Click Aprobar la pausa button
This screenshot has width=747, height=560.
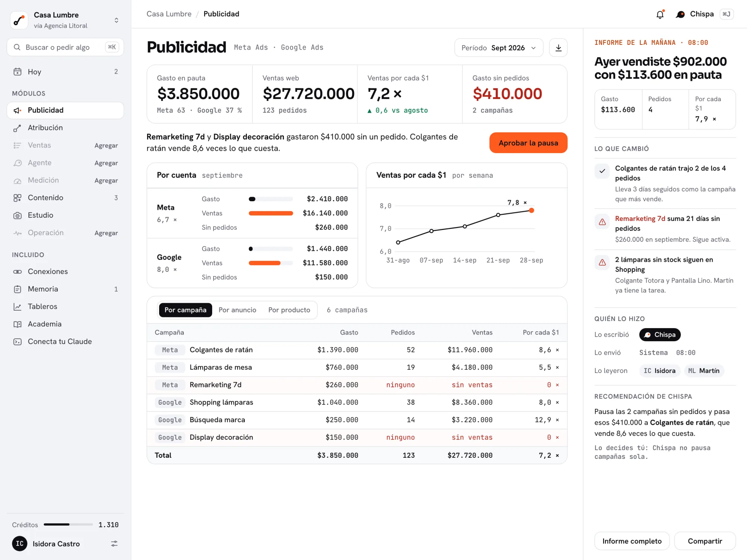(x=528, y=143)
